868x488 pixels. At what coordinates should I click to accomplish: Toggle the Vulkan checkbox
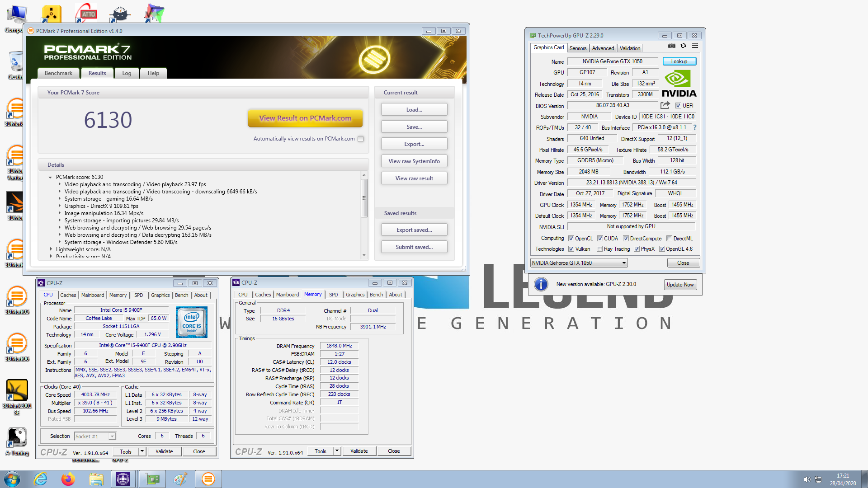[x=571, y=249]
